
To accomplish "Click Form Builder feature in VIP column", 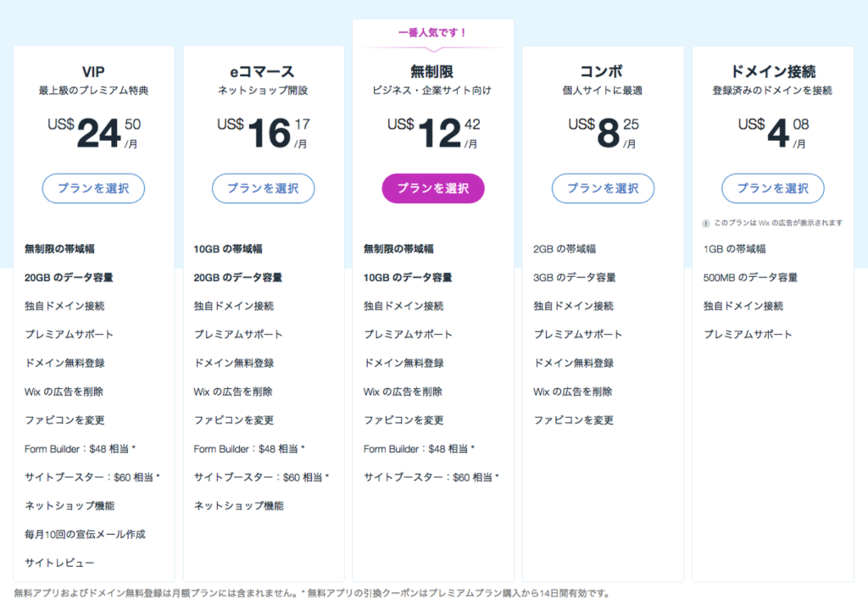I will [x=84, y=449].
